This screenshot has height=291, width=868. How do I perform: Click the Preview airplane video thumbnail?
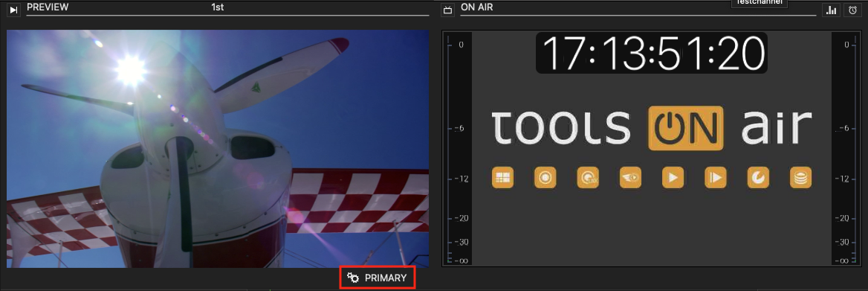coord(218,149)
